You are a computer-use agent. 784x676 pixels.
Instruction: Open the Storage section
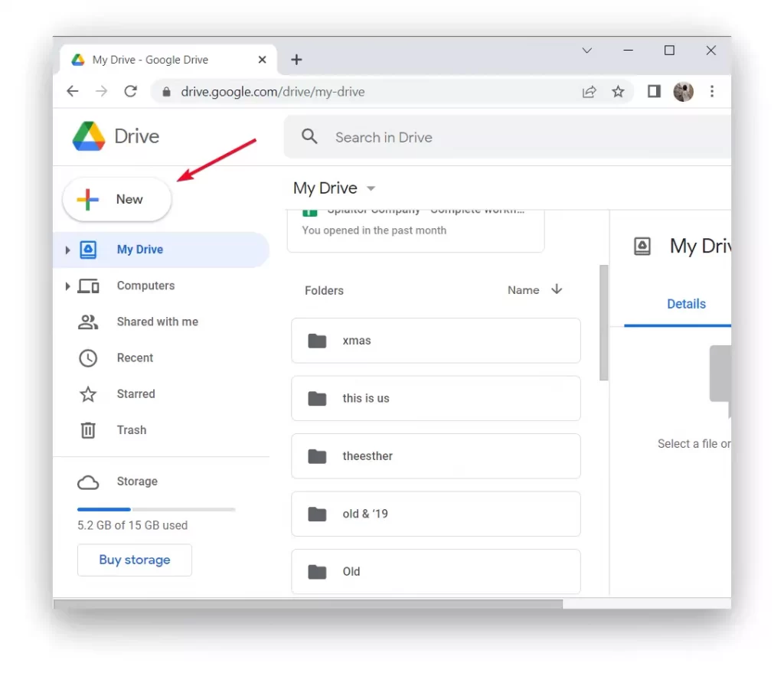[x=137, y=481]
